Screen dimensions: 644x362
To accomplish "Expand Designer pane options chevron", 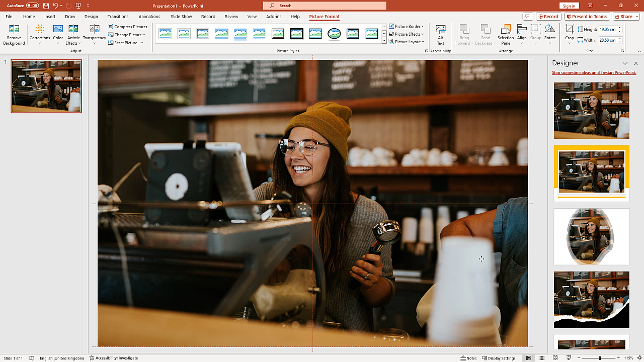I will [625, 63].
